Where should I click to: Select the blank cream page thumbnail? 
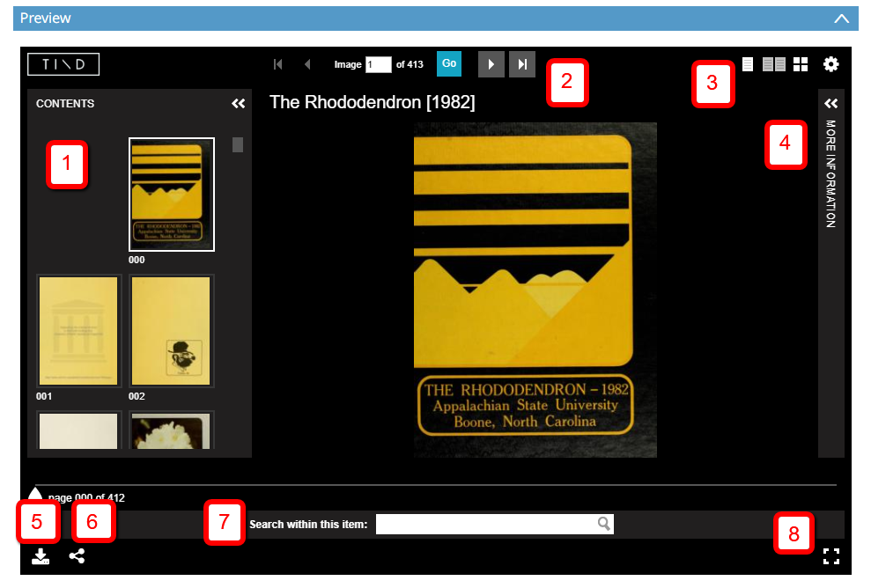pyautogui.click(x=78, y=430)
